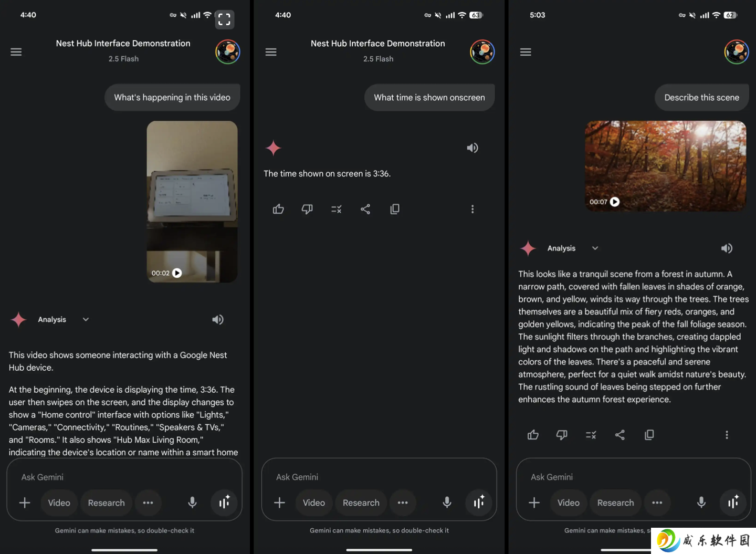Like the autumn forest description

coord(533,435)
